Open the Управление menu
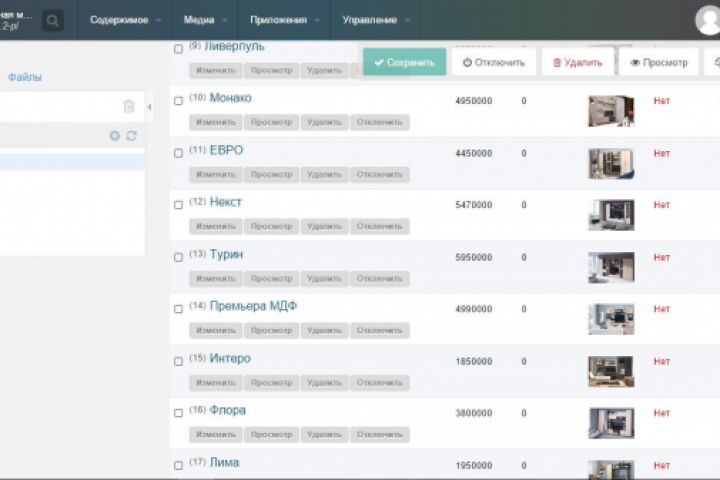 pos(370,20)
